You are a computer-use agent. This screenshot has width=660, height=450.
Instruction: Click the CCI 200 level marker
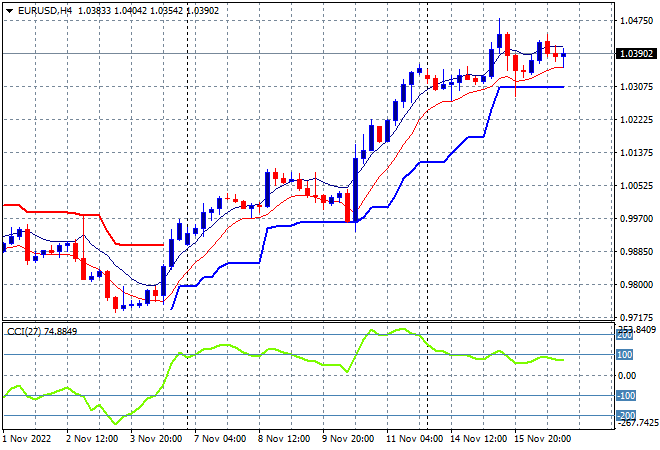click(x=624, y=335)
